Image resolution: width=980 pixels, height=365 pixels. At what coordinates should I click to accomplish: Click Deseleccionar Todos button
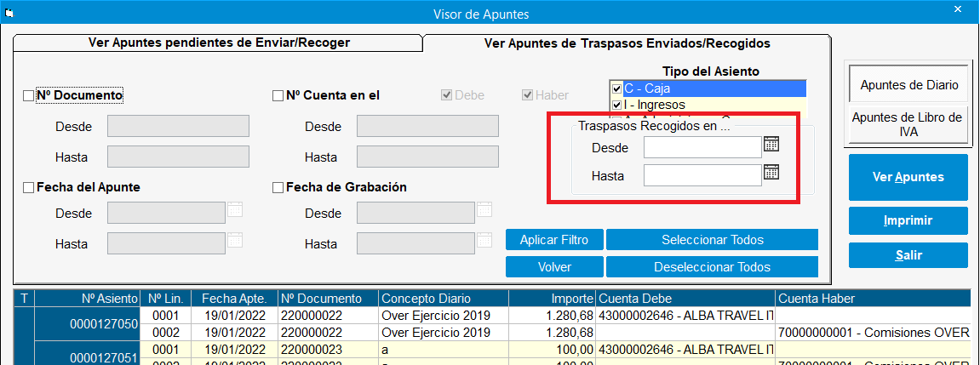tap(712, 267)
